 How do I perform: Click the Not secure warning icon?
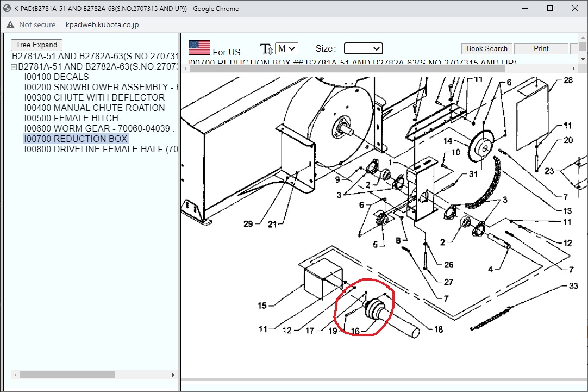pyautogui.click(x=10, y=24)
